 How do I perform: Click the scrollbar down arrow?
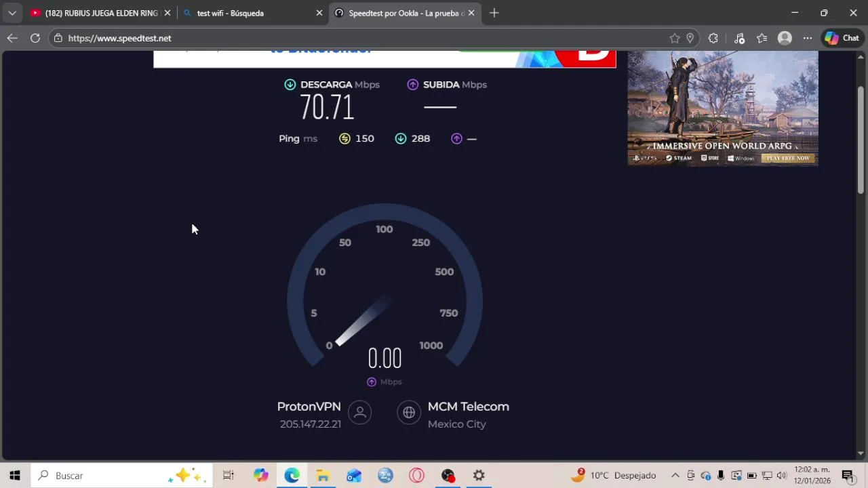pyautogui.click(x=861, y=453)
